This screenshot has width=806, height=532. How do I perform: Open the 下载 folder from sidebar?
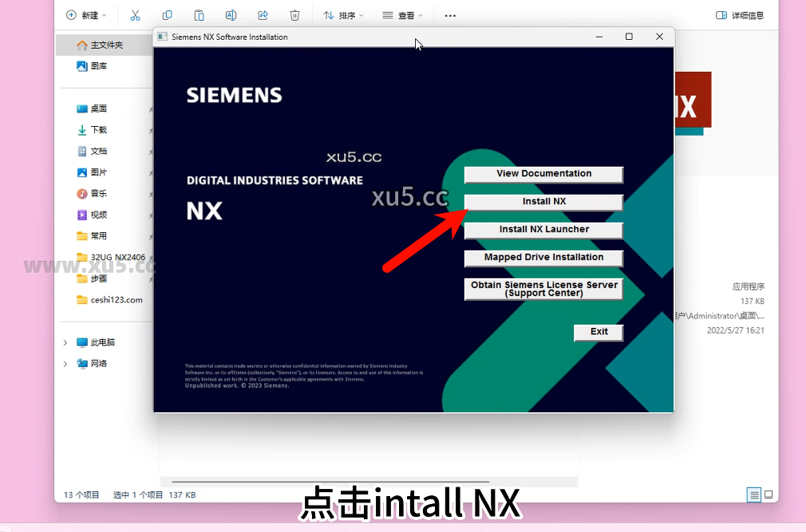coord(91,129)
